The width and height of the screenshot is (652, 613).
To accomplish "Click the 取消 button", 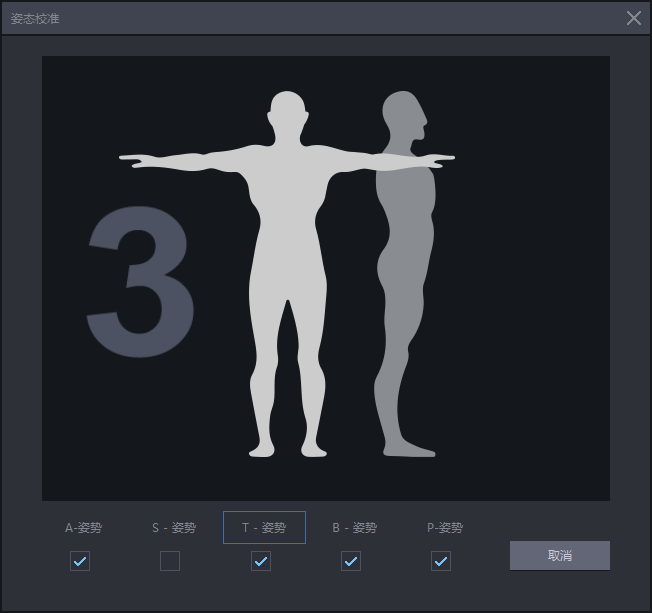I will [559, 556].
